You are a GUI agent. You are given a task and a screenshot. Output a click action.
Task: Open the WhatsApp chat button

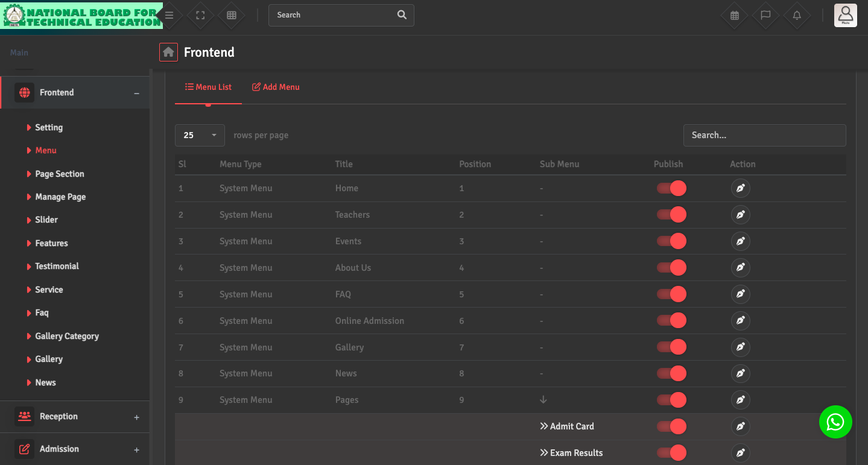coord(835,422)
